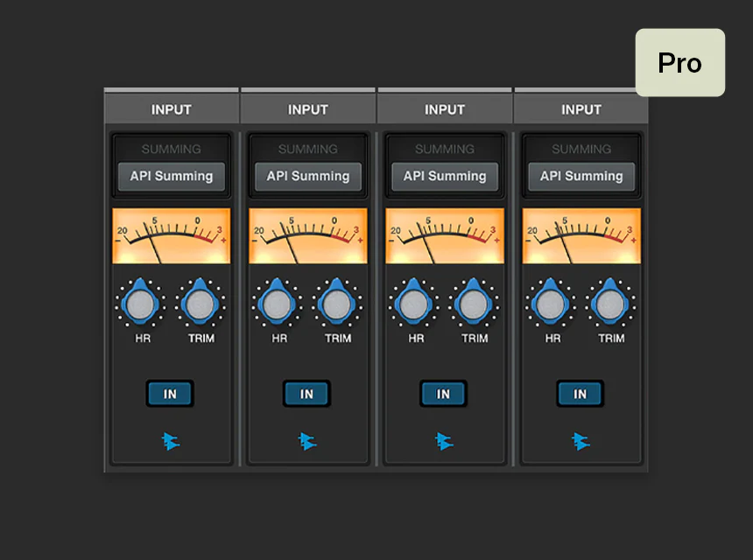Click the Pro badge

click(680, 62)
